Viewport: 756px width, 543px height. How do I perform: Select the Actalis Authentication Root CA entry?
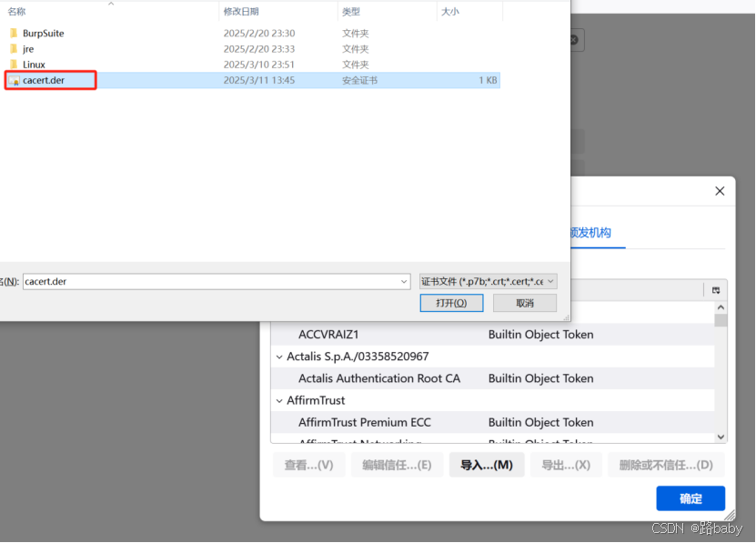point(379,378)
